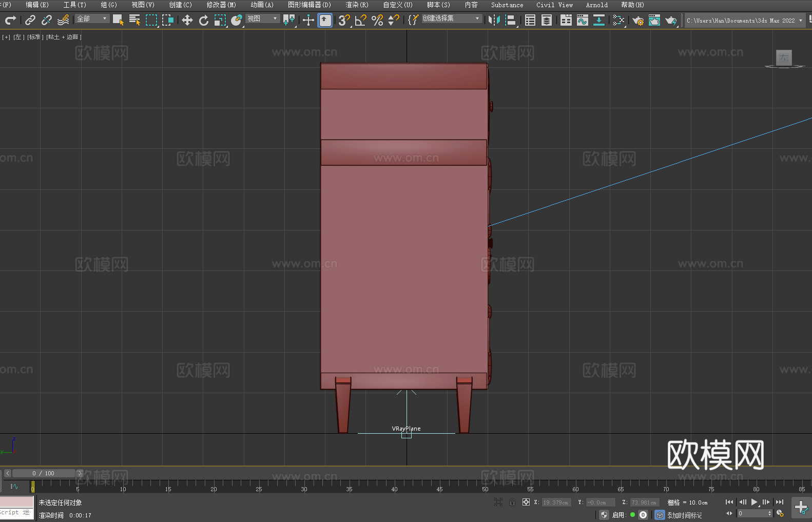This screenshot has height=522, width=812.
Task: Select the Link objects tool
Action: point(30,20)
